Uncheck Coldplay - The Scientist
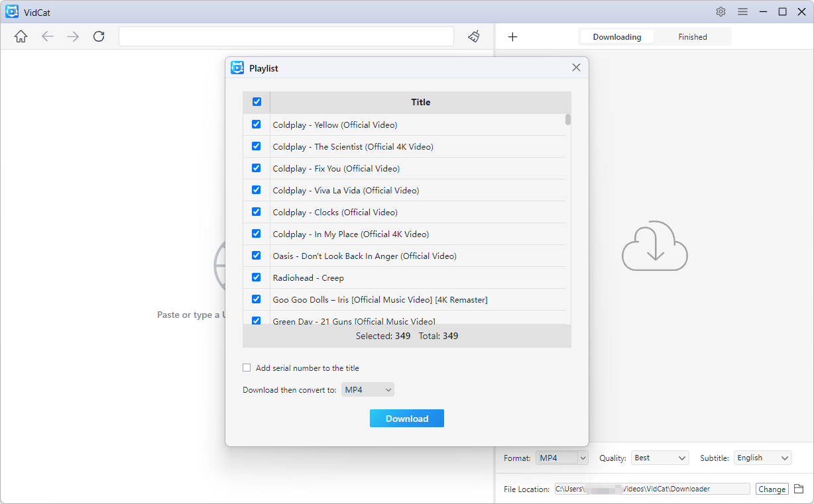This screenshot has width=814, height=504. click(257, 146)
